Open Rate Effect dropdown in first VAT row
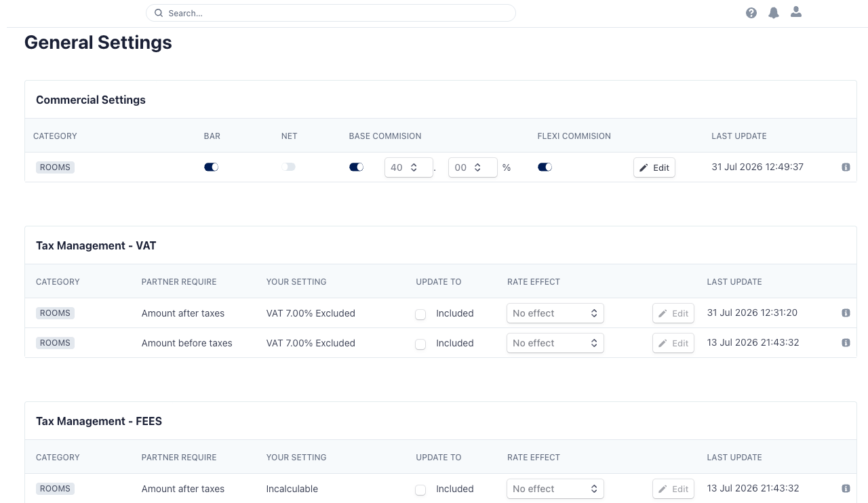 point(555,313)
